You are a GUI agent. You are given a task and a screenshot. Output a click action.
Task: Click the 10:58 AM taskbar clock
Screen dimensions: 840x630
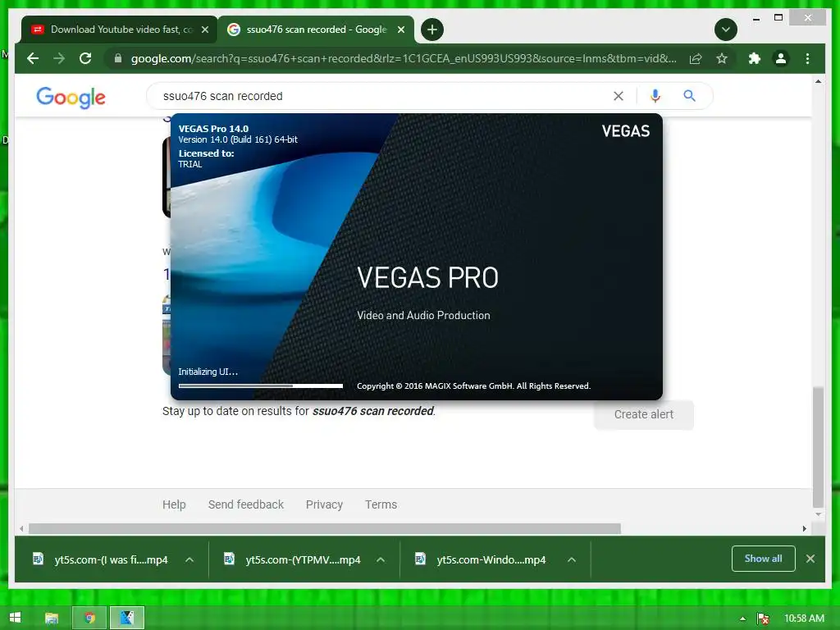coord(804,619)
